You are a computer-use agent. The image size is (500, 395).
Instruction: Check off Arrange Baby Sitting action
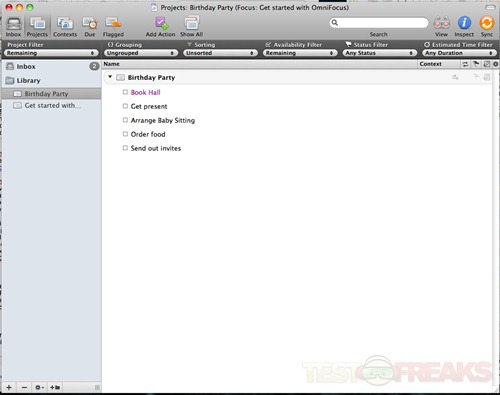click(125, 120)
